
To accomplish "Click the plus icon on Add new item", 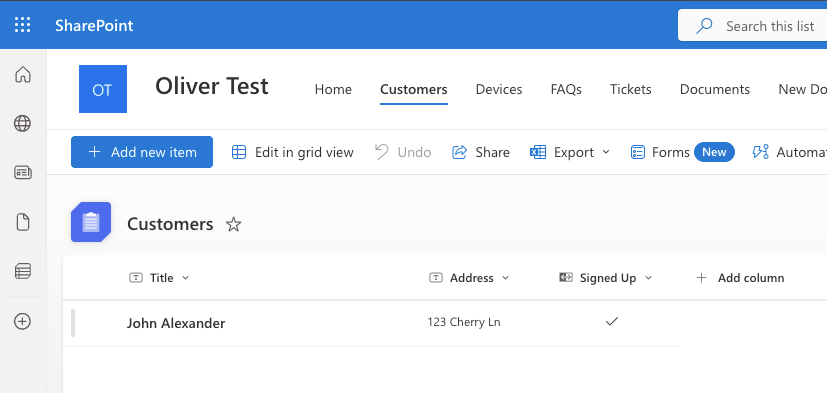I will tap(94, 152).
